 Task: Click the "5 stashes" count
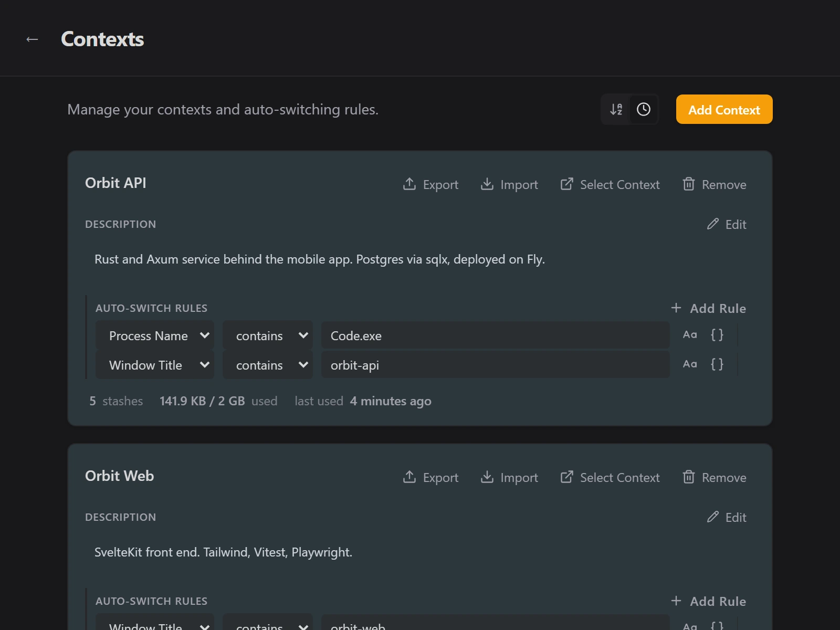[x=116, y=401]
